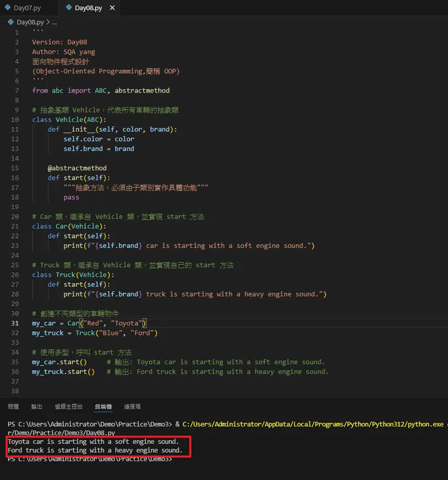The height and width of the screenshot is (480, 448).
Task: Click Day08.py in the breadcrumb path
Action: pos(30,22)
